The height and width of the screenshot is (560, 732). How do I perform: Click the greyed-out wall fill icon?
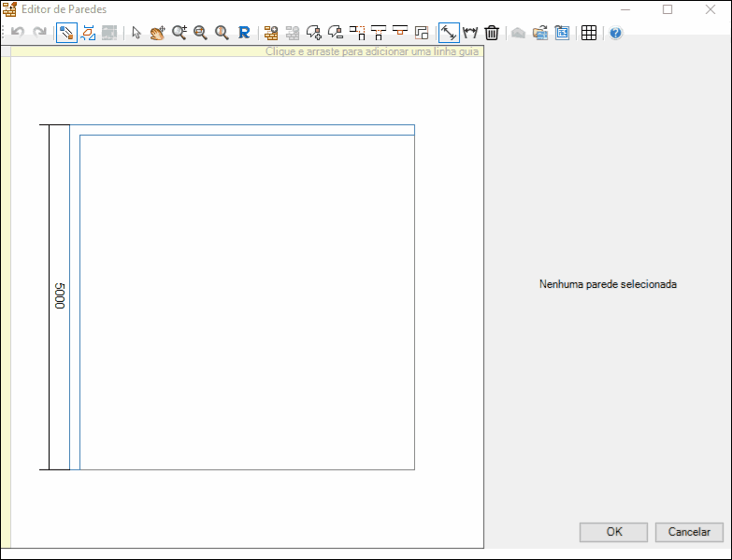point(109,33)
